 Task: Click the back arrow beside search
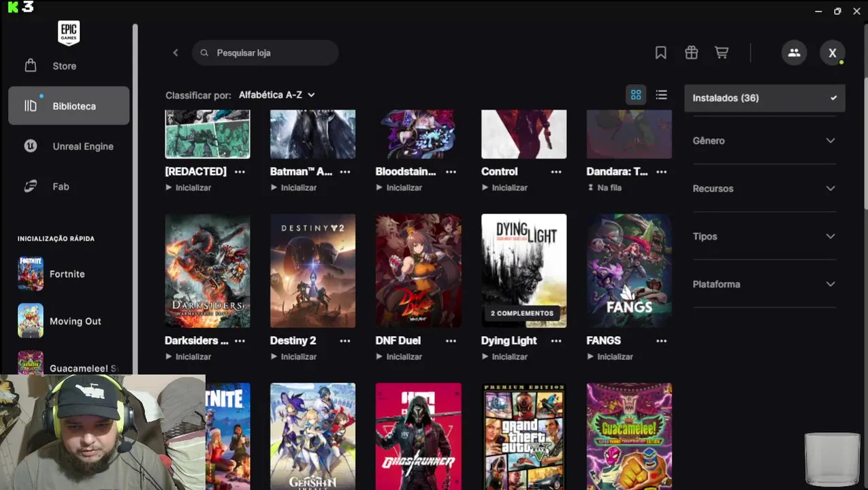(x=176, y=52)
